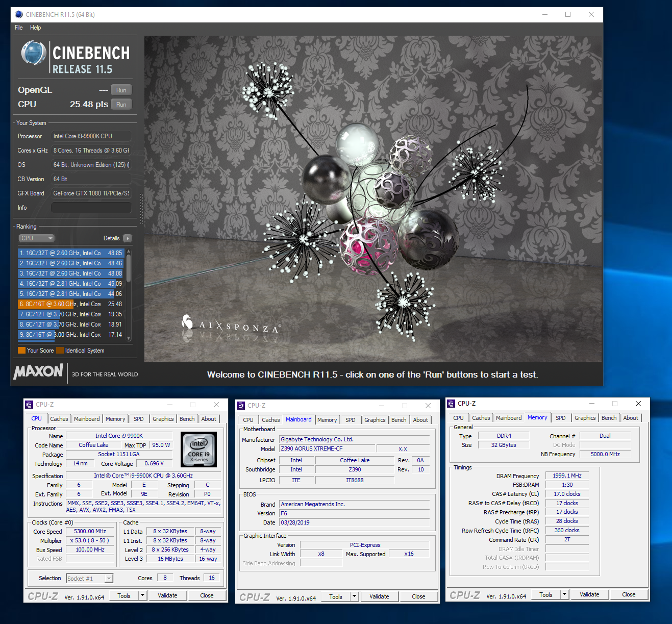Click the Cinebench title bar app icon

(x=19, y=14)
